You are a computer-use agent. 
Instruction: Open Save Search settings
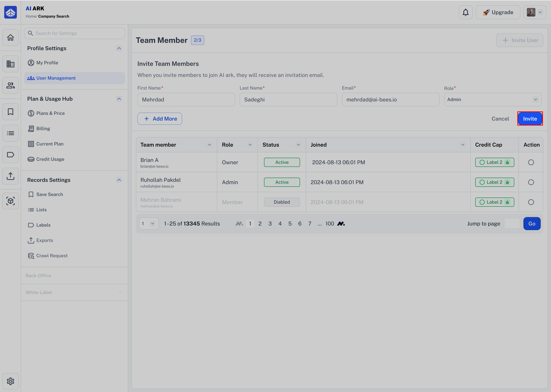pos(75,194)
